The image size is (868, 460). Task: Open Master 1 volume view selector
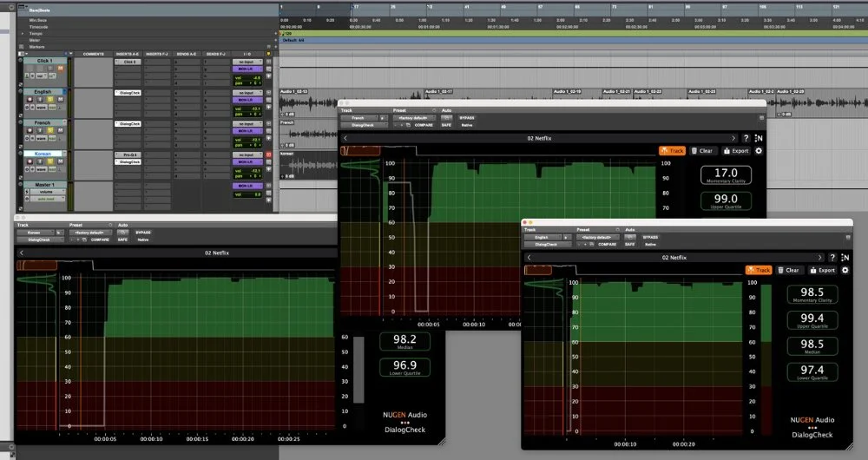click(48, 192)
